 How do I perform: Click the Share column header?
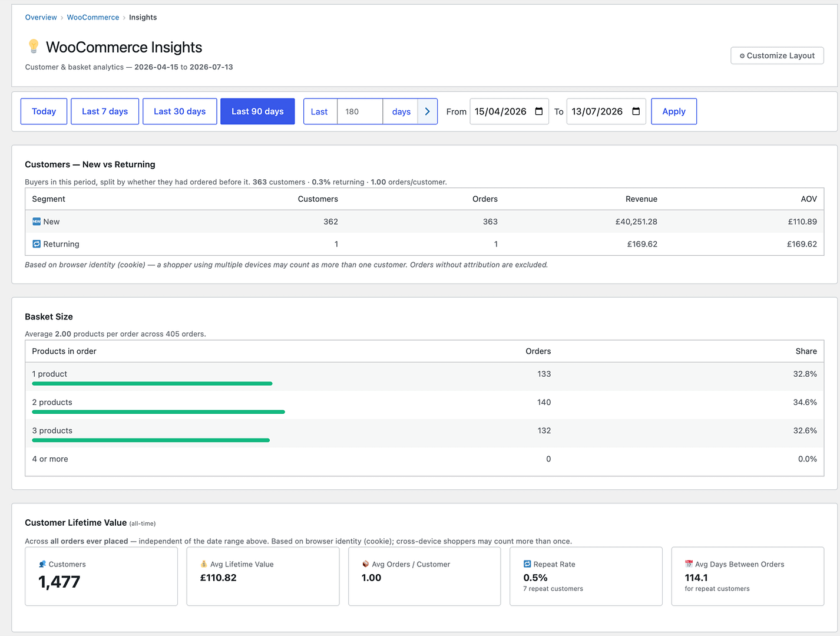[x=806, y=351]
